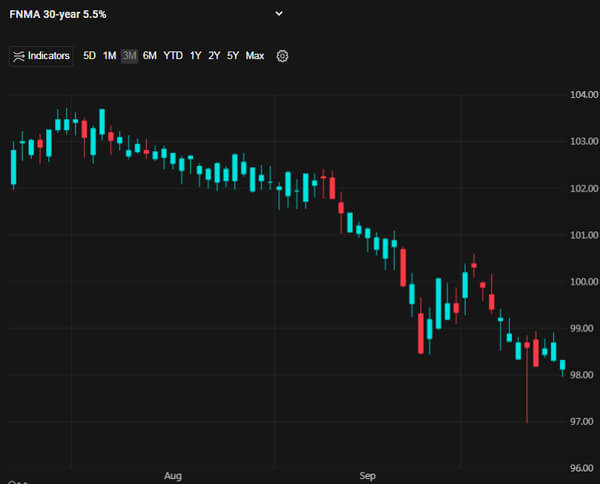Screen dimensions: 600x484
Task: Click the 100.00 price axis label
Action: tap(584, 282)
